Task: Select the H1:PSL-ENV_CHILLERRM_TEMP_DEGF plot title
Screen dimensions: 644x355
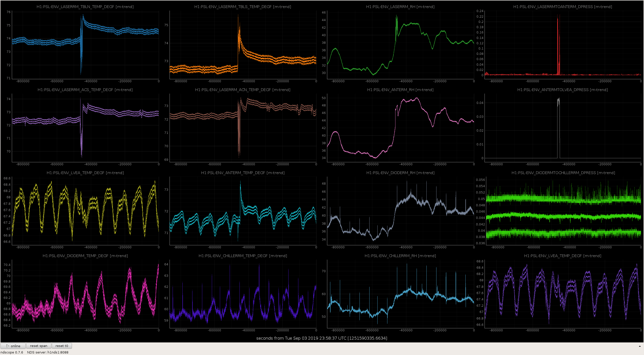Action: pyautogui.click(x=243, y=256)
